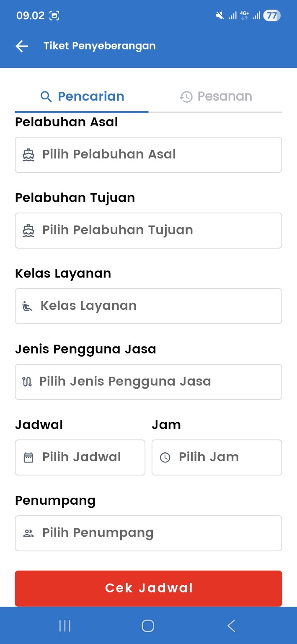297x644 pixels.
Task: Tap the Android home navigation button
Action: pos(147,625)
